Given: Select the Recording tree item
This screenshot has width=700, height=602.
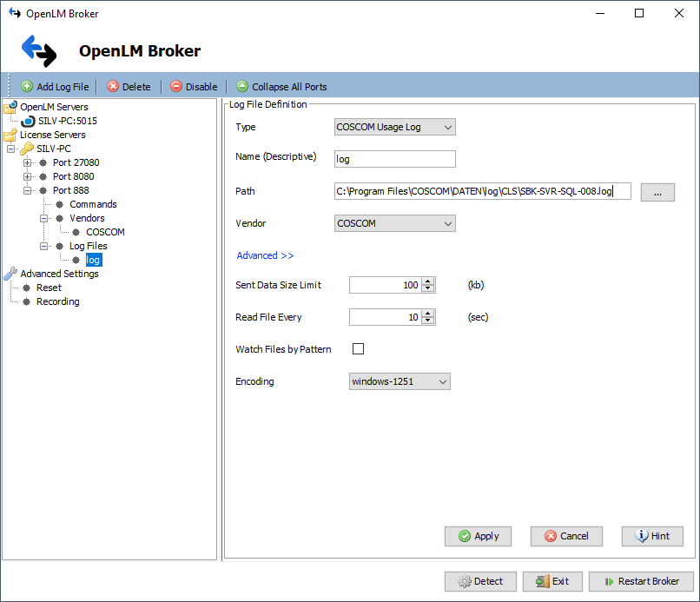Looking at the screenshot, I should pyautogui.click(x=57, y=301).
